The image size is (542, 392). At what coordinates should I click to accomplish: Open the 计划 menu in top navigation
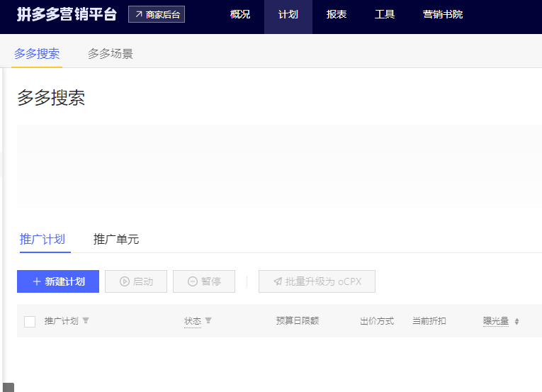(288, 14)
